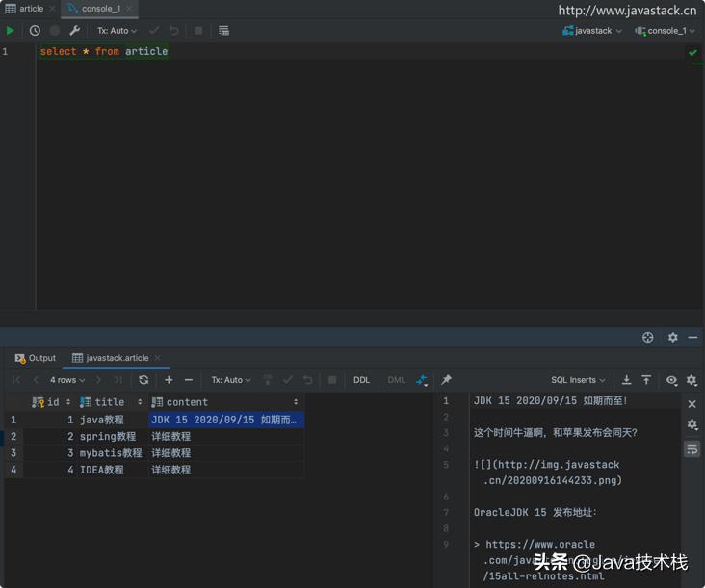Click the http://www.javastack.cn link

[x=627, y=11]
